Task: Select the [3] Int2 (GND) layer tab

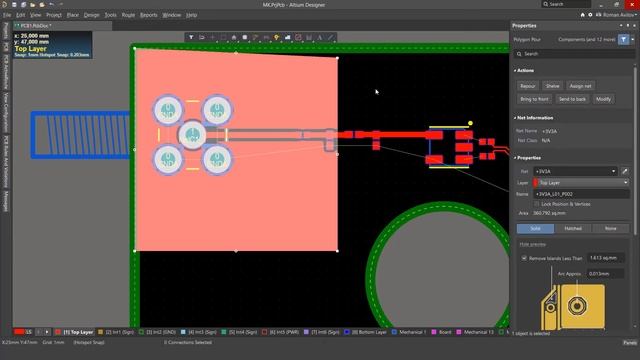Action: (158, 332)
